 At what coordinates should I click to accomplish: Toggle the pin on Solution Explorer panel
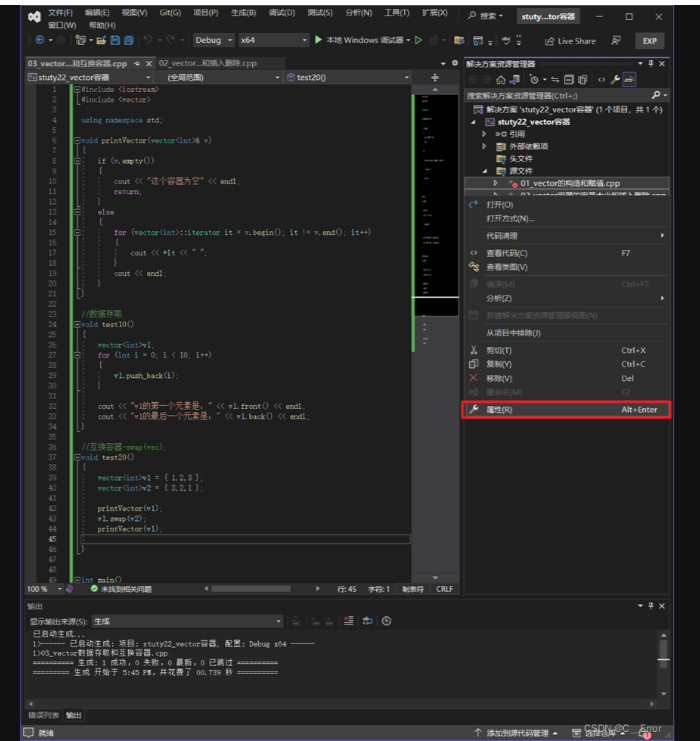click(650, 63)
